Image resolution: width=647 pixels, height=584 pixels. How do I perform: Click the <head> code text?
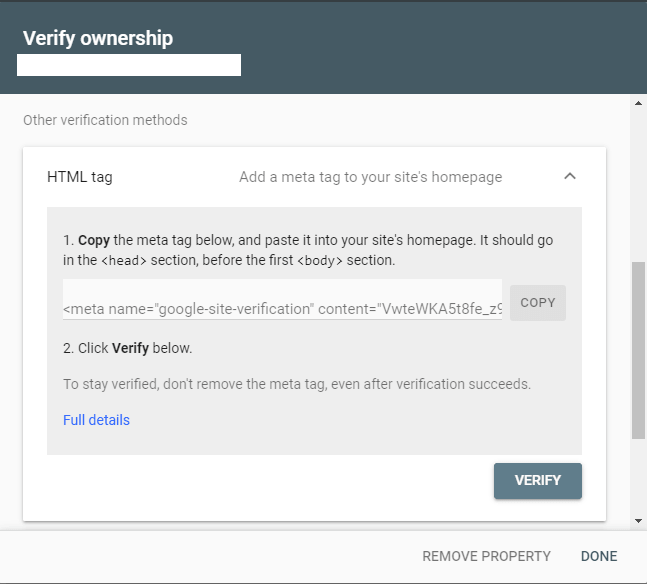(x=124, y=260)
